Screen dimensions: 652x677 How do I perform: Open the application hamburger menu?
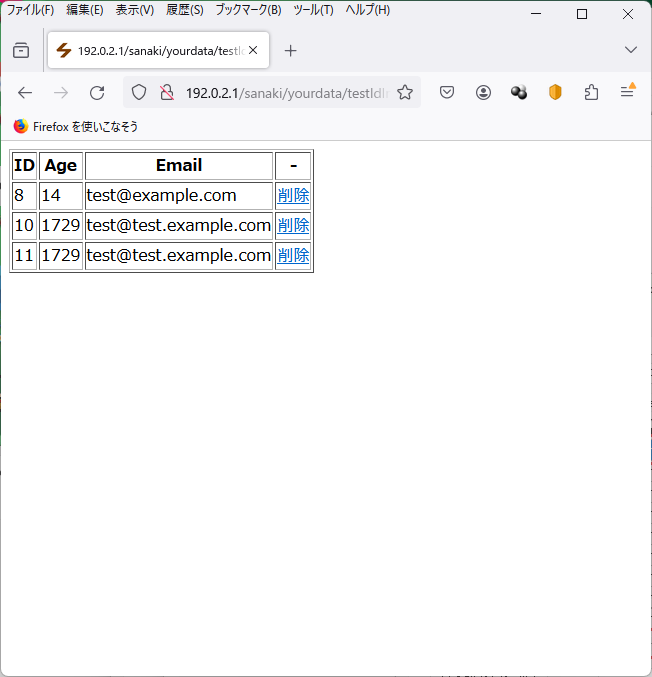(x=627, y=92)
